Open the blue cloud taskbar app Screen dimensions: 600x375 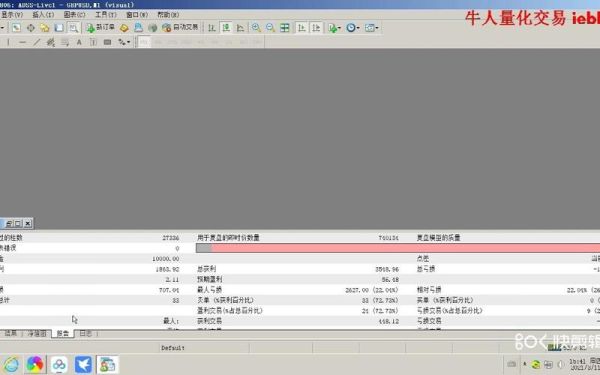[x=59, y=364]
